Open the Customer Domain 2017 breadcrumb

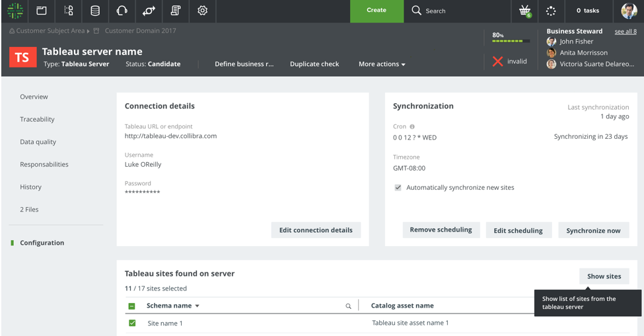tap(140, 31)
